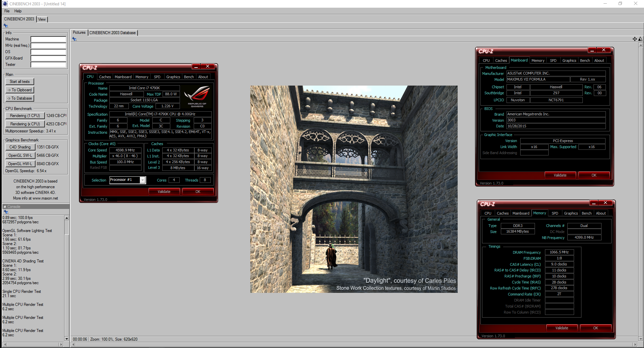This screenshot has width=644, height=348.
Task: Click the To Clipboard button
Action: 20,90
